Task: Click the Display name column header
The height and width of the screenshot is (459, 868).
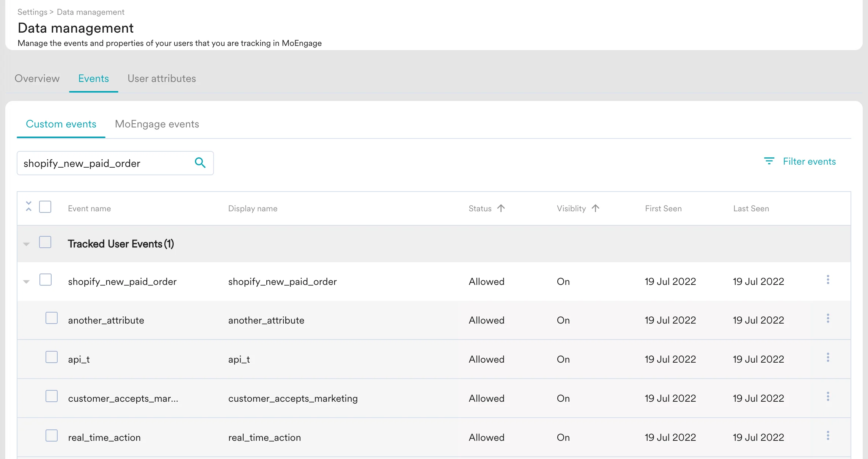Action: pyautogui.click(x=253, y=209)
